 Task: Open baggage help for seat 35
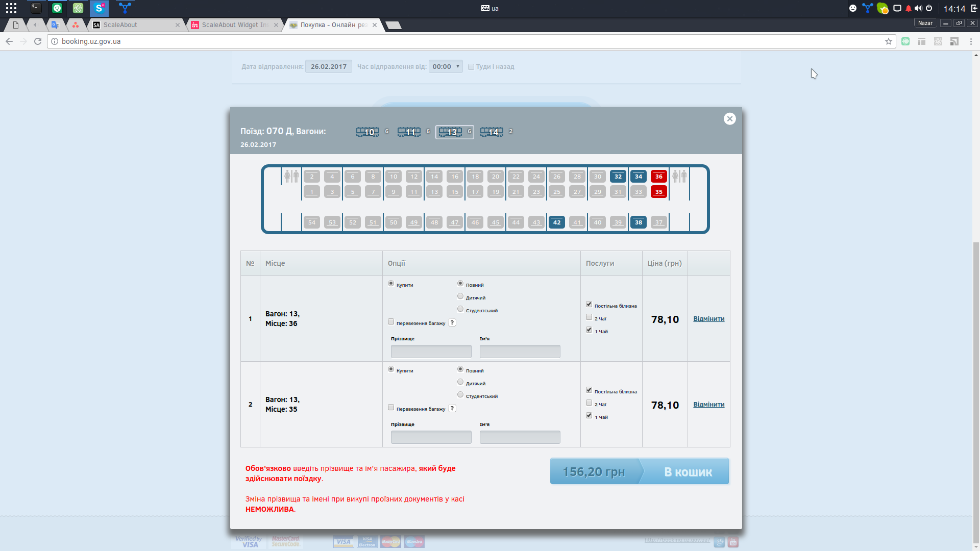[452, 409]
